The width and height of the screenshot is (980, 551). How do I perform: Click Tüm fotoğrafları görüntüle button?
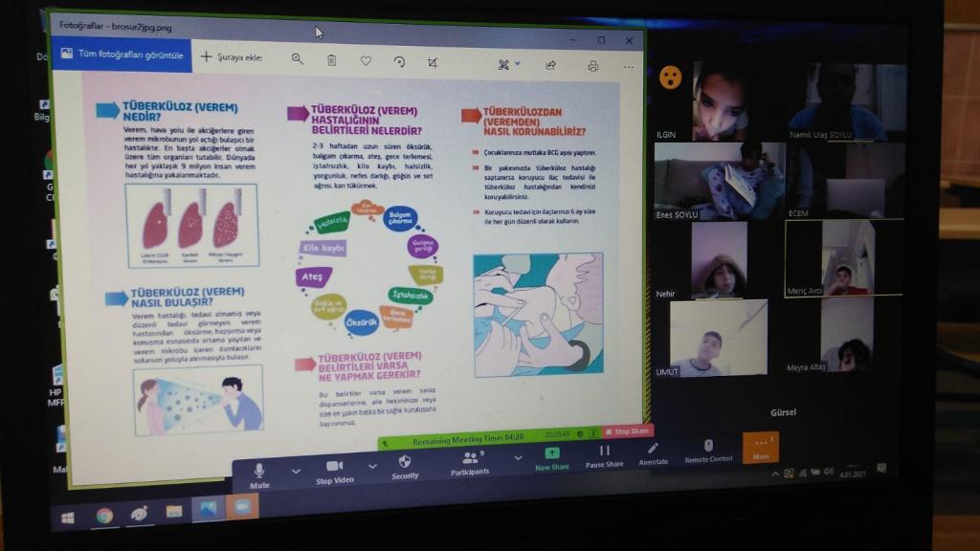point(122,55)
